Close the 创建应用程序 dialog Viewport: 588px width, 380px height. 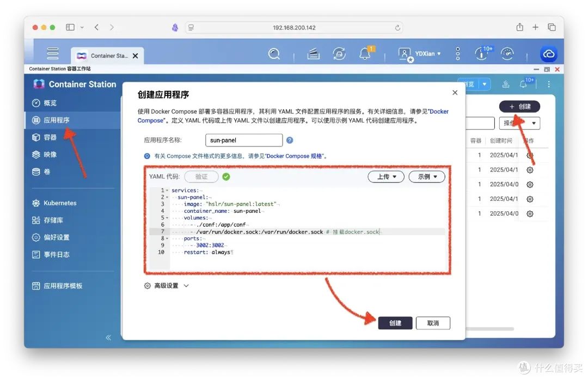pyautogui.click(x=455, y=93)
